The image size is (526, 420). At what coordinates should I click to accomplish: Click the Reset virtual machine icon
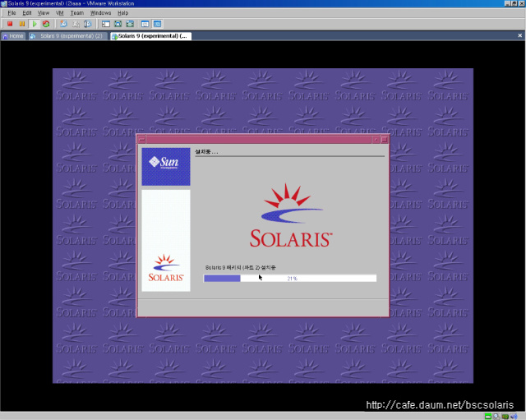(46, 24)
